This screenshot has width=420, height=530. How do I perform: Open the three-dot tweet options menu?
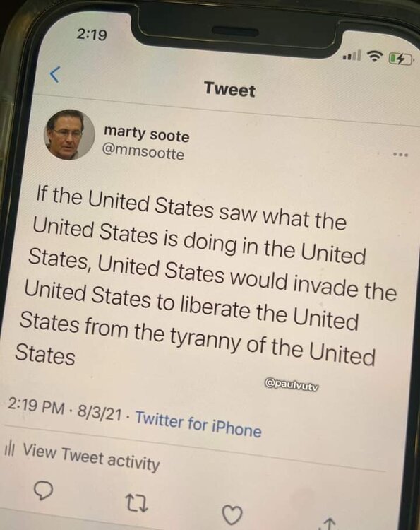(x=400, y=155)
